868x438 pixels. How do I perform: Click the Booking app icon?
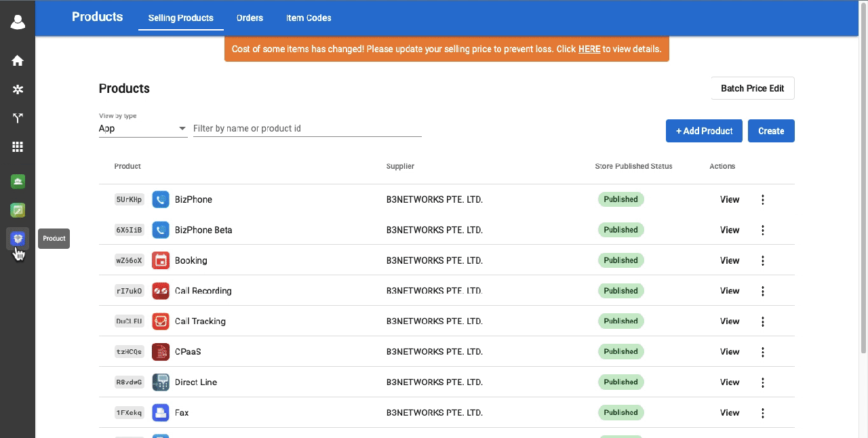[x=160, y=260]
